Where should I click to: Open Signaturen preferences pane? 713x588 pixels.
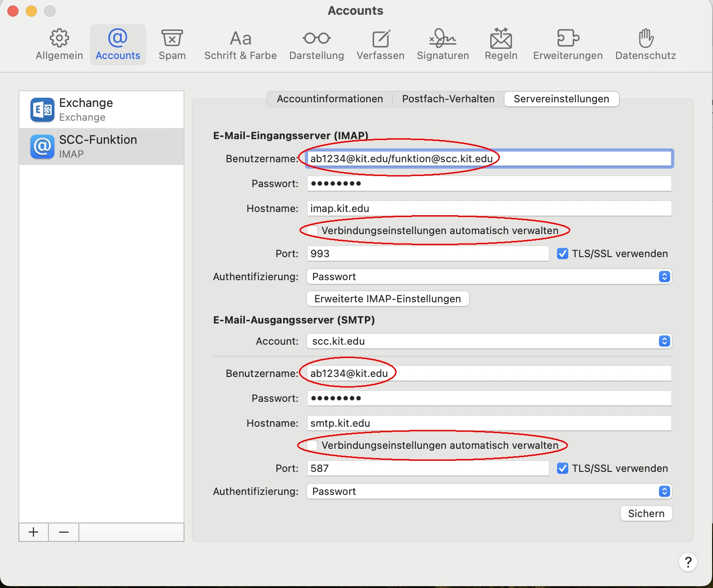pyautogui.click(x=443, y=45)
